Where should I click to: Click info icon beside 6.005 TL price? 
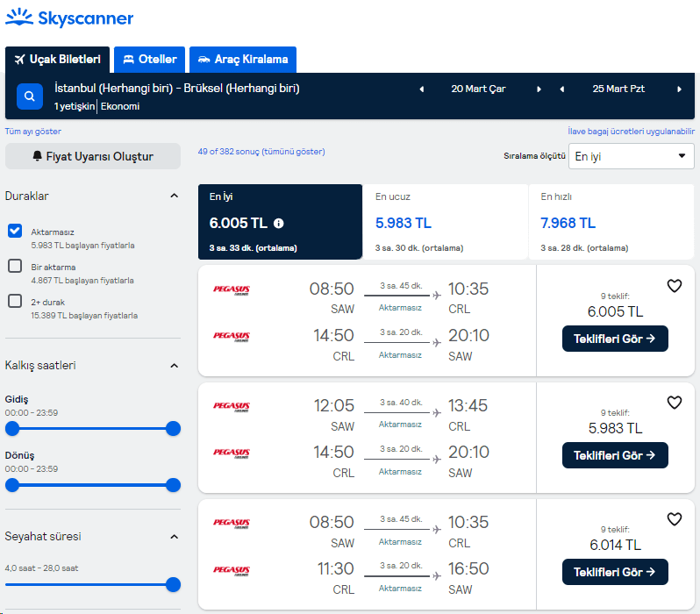tap(279, 223)
